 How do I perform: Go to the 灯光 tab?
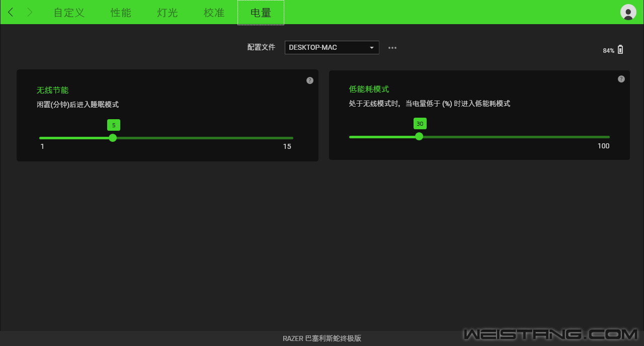point(167,13)
